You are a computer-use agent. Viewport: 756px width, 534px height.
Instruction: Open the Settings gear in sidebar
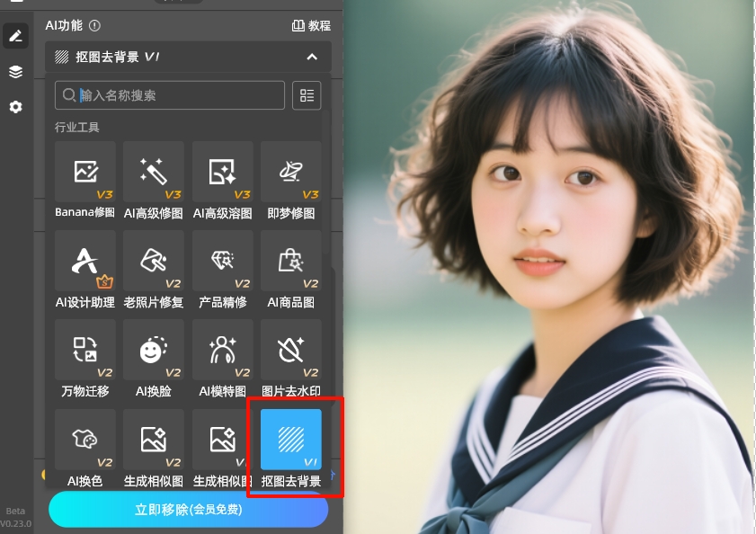coord(15,107)
